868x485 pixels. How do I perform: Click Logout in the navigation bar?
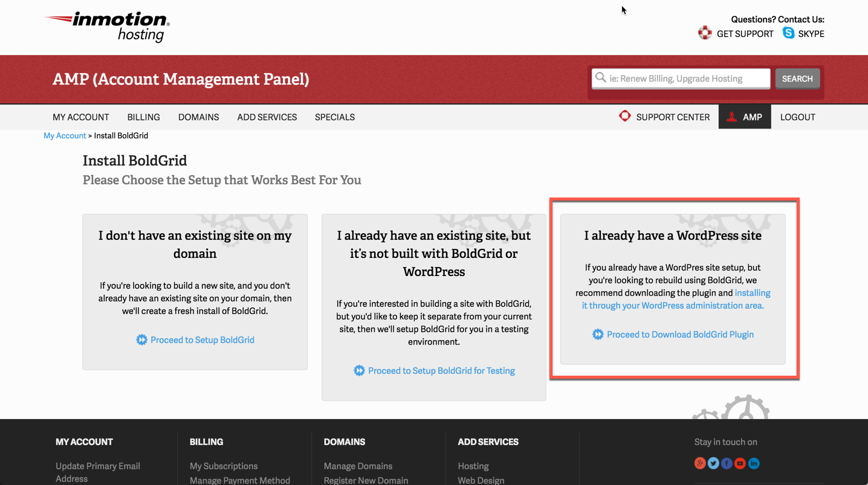click(797, 117)
